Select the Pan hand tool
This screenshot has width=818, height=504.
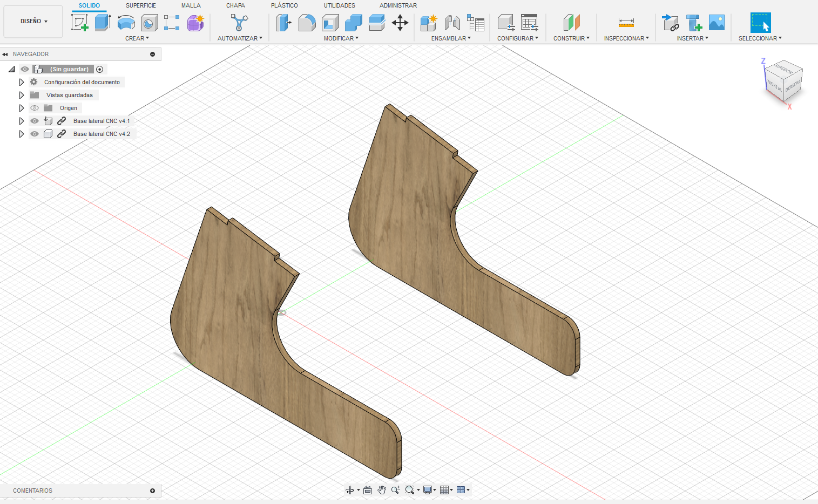tap(382, 490)
